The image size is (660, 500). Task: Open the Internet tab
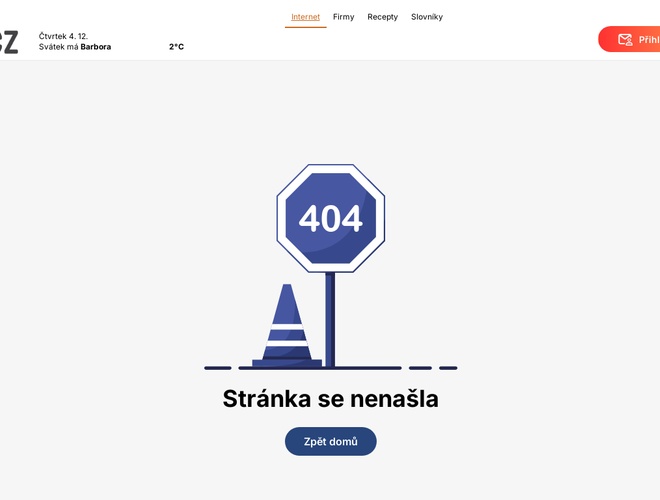(x=305, y=17)
